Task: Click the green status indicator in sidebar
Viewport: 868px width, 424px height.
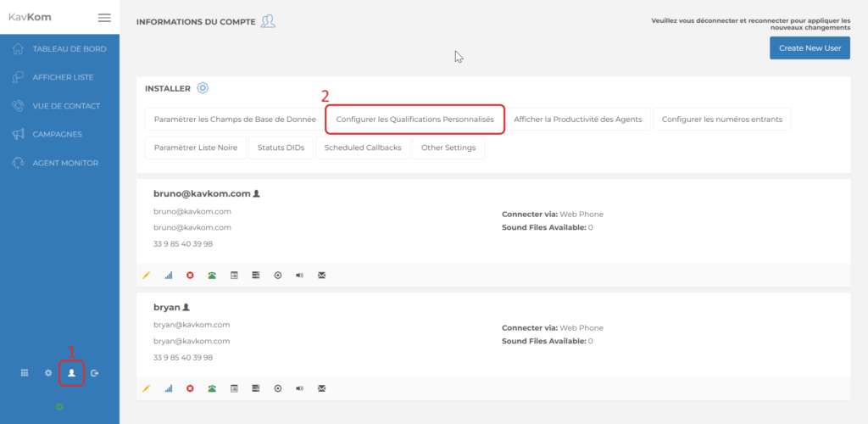Action: [59, 406]
